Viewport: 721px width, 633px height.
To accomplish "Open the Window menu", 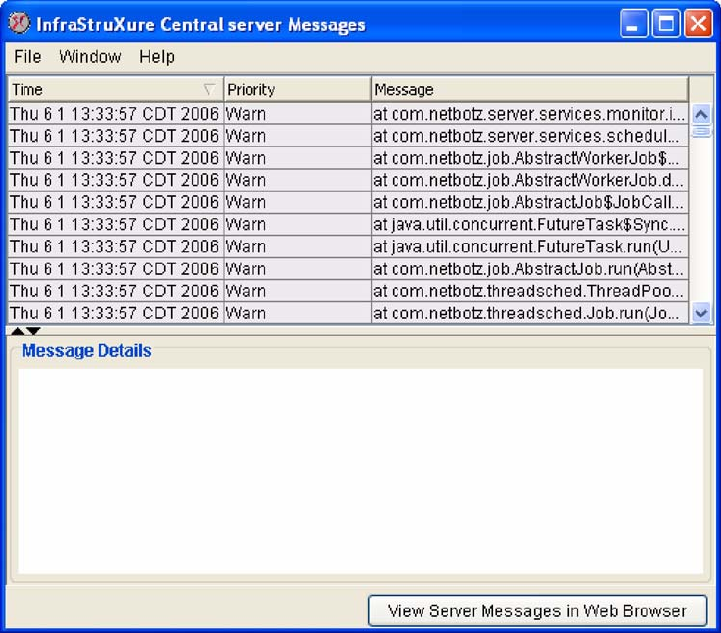I will click(x=90, y=57).
